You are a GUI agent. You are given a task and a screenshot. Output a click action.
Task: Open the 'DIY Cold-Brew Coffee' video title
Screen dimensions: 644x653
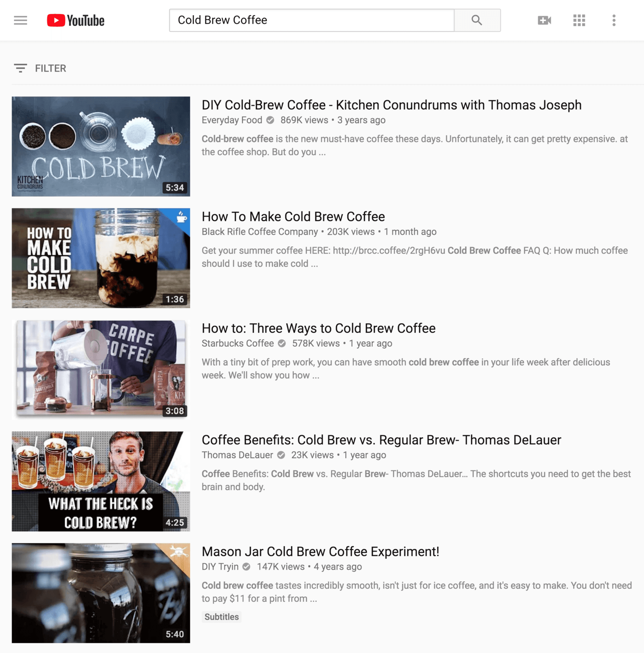(x=391, y=105)
